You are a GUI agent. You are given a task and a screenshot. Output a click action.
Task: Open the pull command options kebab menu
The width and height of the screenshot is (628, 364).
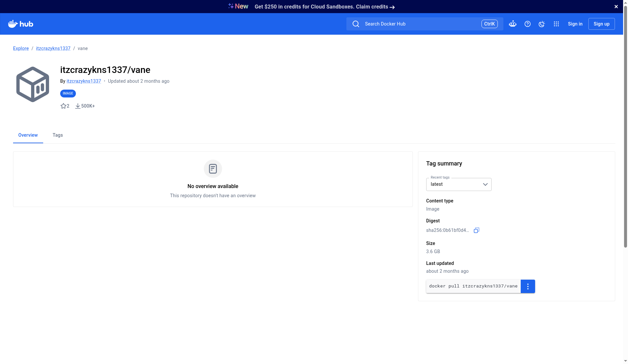tap(528, 286)
